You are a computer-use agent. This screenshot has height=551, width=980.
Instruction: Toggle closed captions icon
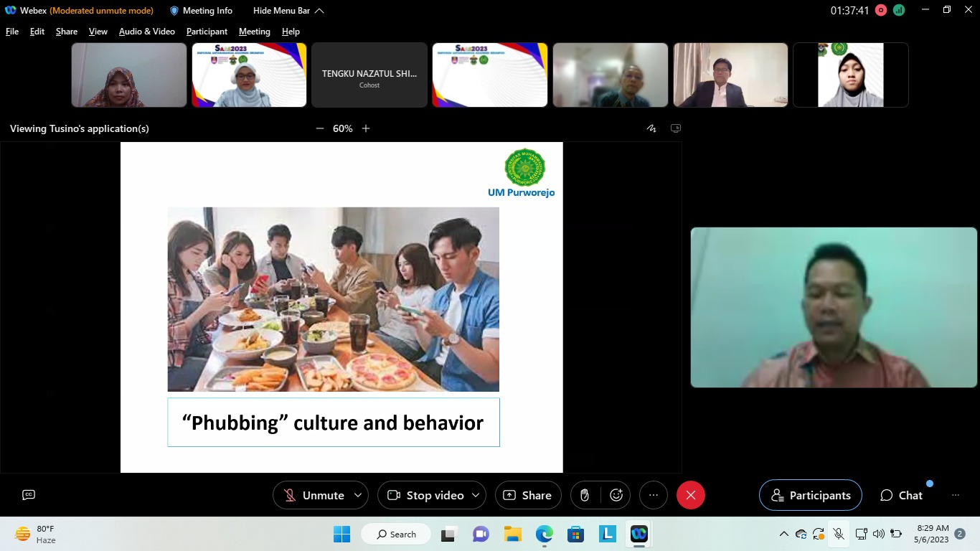pyautogui.click(x=29, y=495)
